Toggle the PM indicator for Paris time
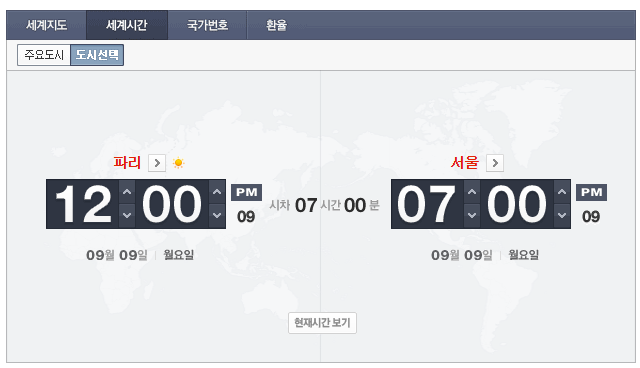 [x=247, y=193]
